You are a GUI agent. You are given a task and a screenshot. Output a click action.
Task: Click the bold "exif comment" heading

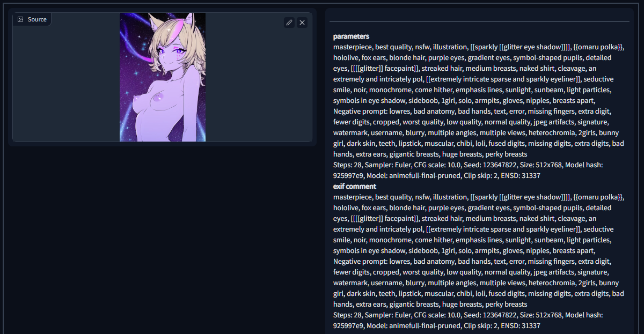click(x=355, y=187)
